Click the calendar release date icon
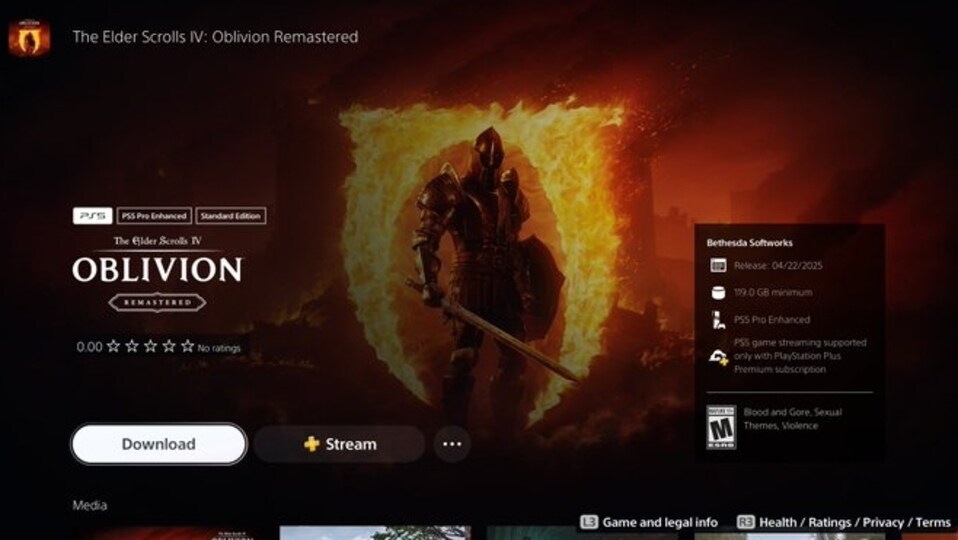This screenshot has height=540, width=958. (718, 265)
